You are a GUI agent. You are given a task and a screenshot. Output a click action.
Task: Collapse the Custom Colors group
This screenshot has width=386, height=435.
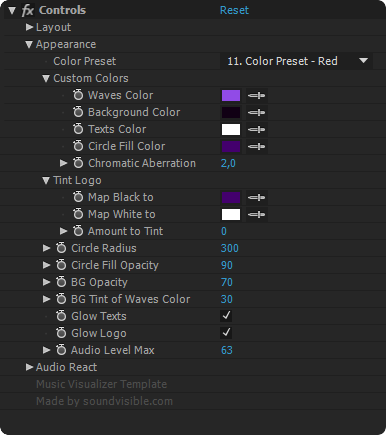tap(46, 78)
